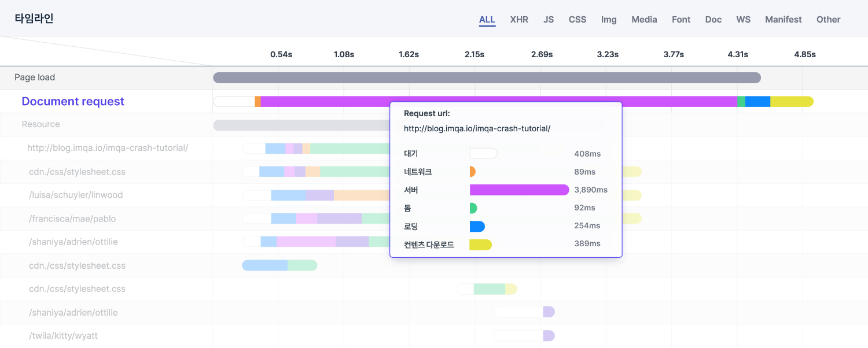Click the orange network segment of Document request
Viewport: 868px width, 348px height.
tap(258, 102)
